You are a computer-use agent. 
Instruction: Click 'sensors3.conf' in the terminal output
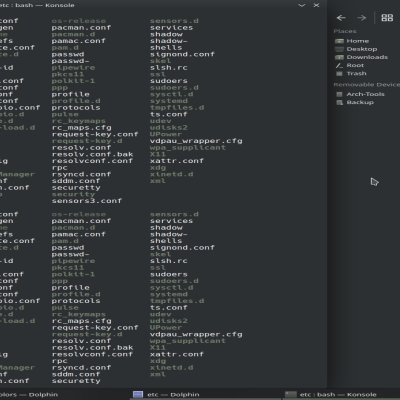click(x=87, y=201)
